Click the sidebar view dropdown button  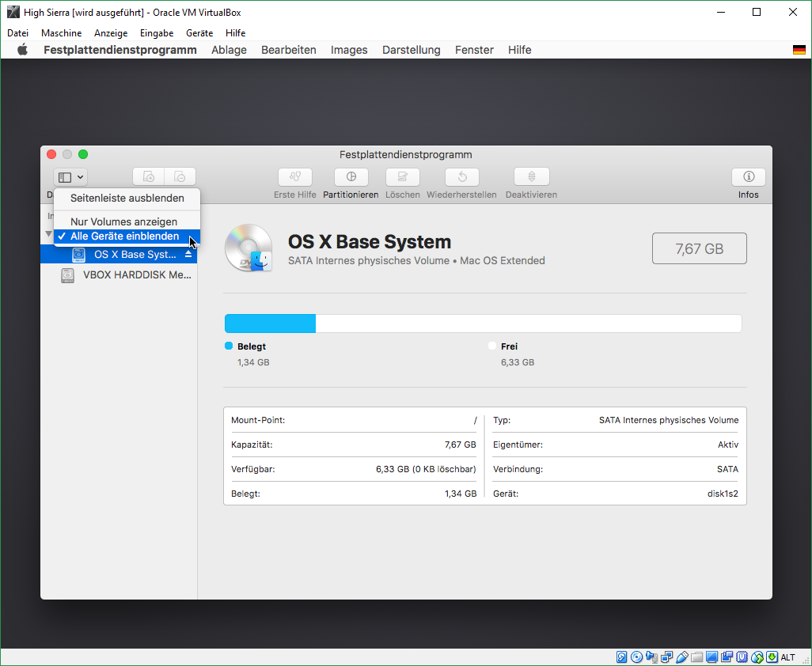[70, 177]
